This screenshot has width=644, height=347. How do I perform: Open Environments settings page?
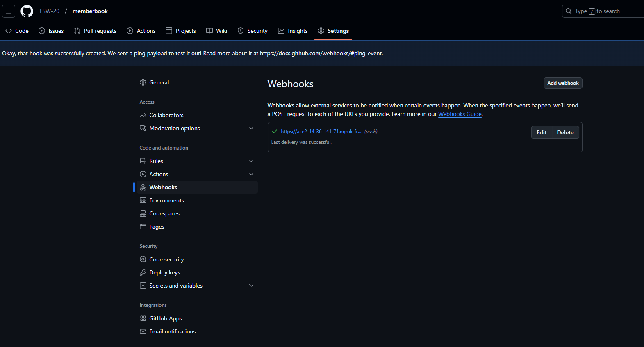197,200
